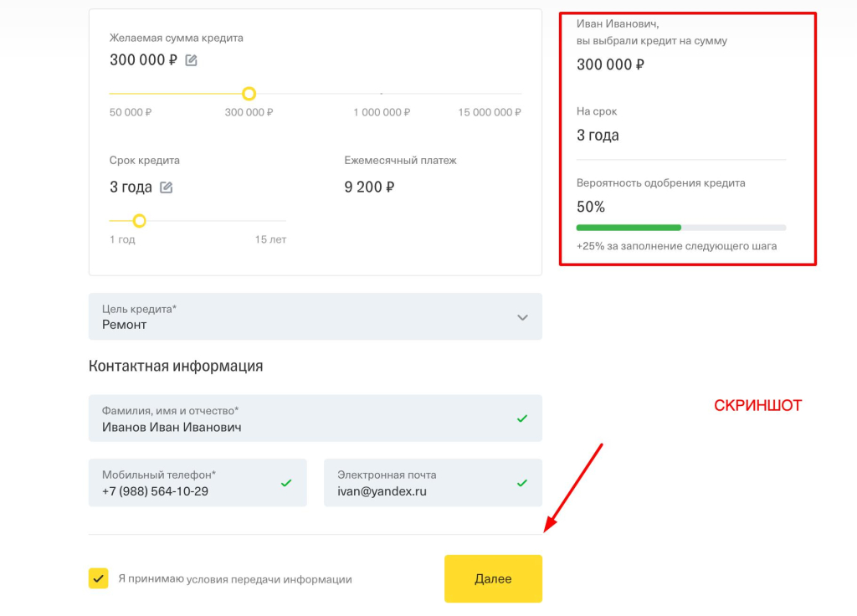The width and height of the screenshot is (857, 616).
Task: Open the условия передачи информации link
Action: [269, 579]
